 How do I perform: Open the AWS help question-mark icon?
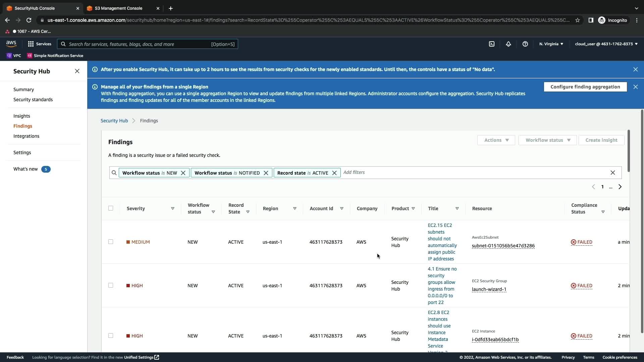(525, 44)
